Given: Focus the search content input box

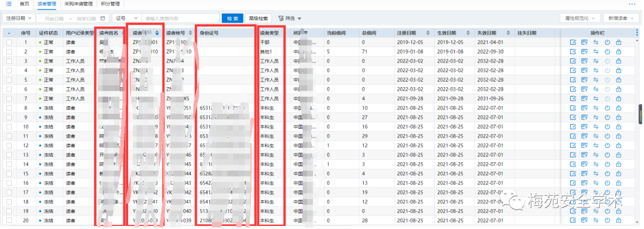Looking at the screenshot, I should coord(180,18).
